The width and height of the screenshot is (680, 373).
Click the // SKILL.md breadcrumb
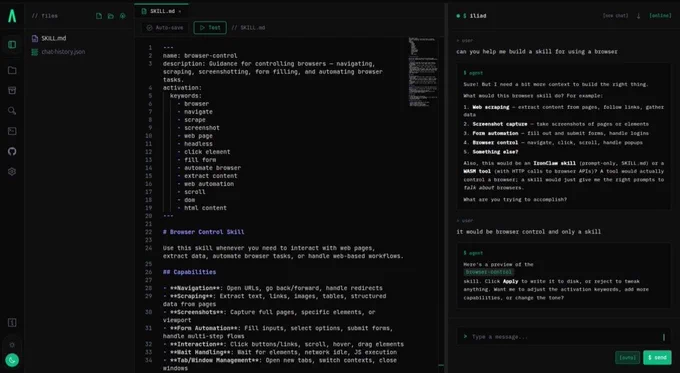pos(248,28)
